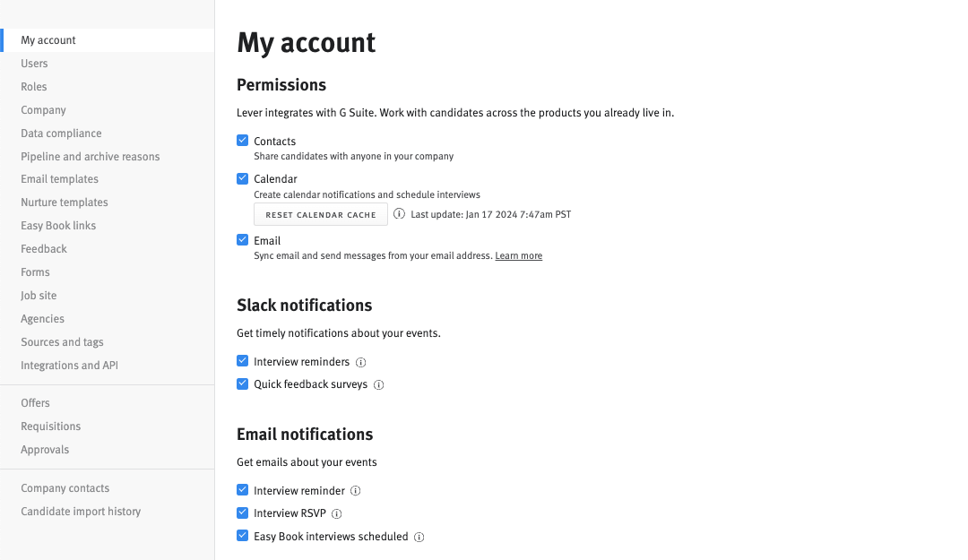This screenshot has height=560, width=968.
Task: Go to the Users settings section
Action: (34, 63)
